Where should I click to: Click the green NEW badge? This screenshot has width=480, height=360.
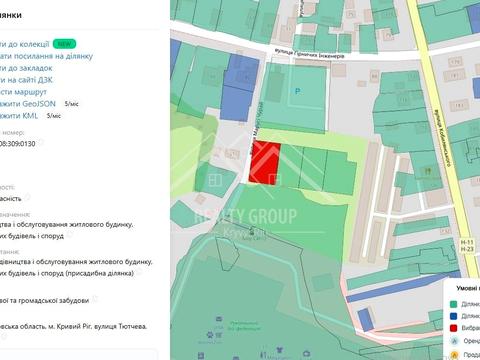click(x=64, y=44)
